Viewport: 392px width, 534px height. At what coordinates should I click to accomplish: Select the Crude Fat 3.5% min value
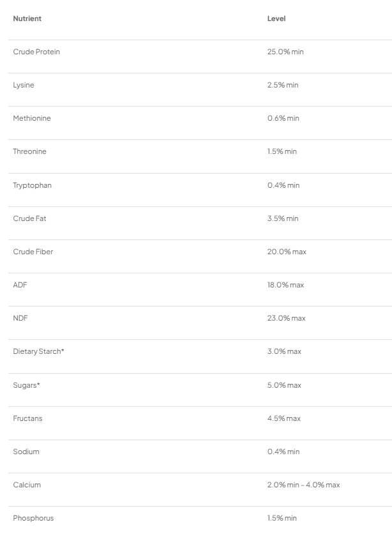[283, 218]
